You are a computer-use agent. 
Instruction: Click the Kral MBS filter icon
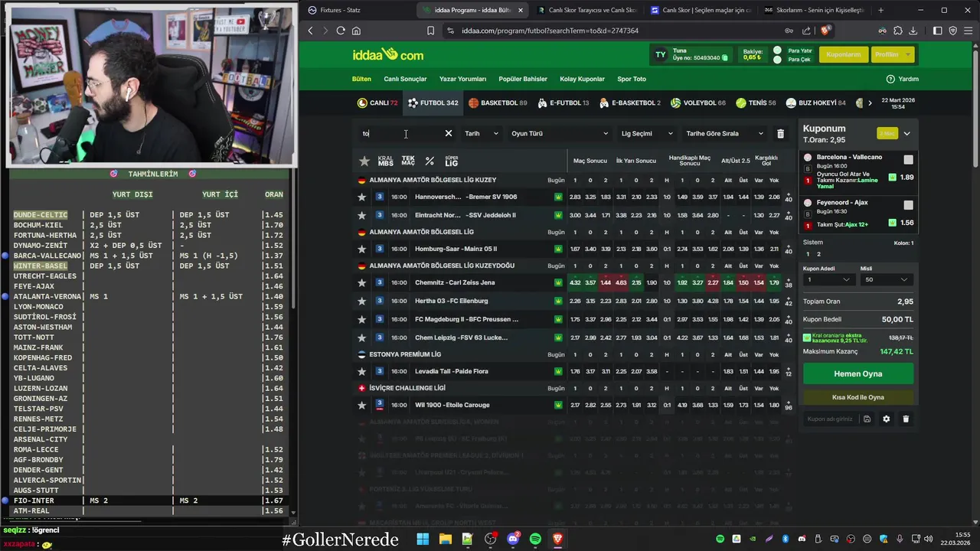(385, 161)
